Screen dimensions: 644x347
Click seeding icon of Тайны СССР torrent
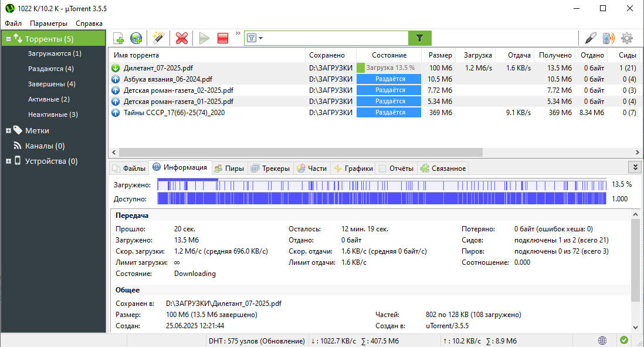tap(116, 113)
